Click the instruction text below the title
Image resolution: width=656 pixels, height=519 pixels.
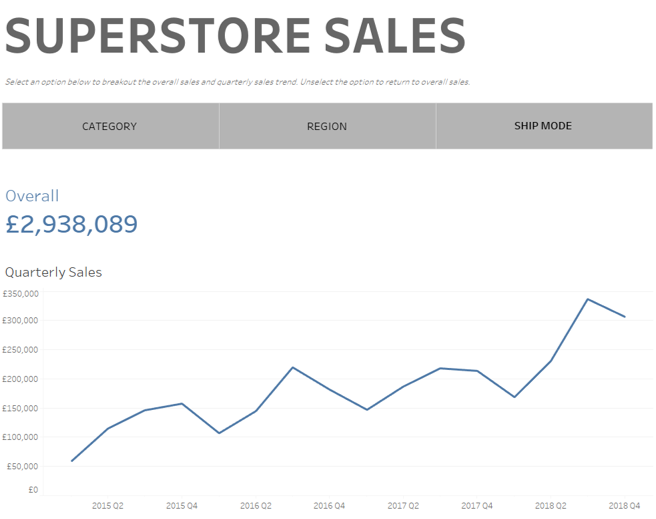(237, 82)
